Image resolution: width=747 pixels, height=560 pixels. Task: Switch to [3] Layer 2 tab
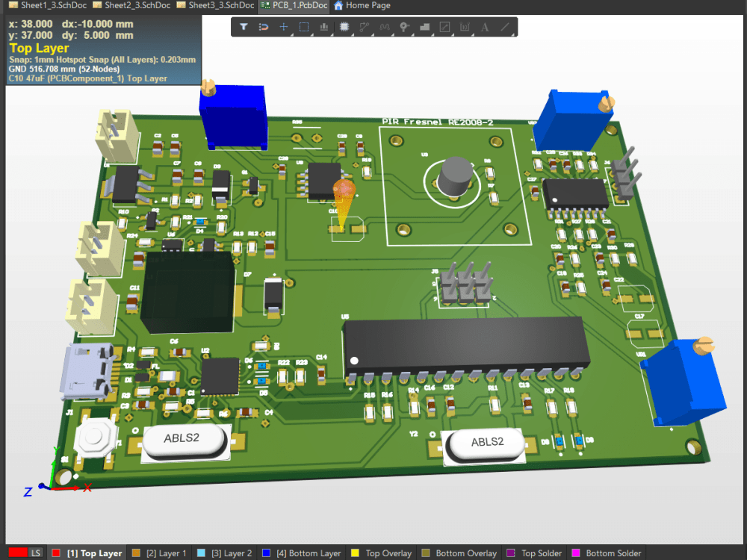click(x=225, y=553)
